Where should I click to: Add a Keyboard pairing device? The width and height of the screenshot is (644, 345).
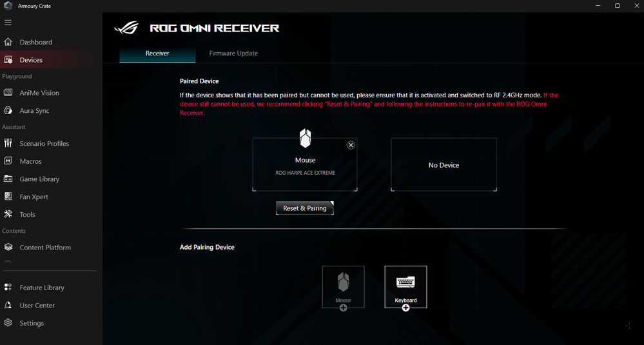tap(405, 287)
